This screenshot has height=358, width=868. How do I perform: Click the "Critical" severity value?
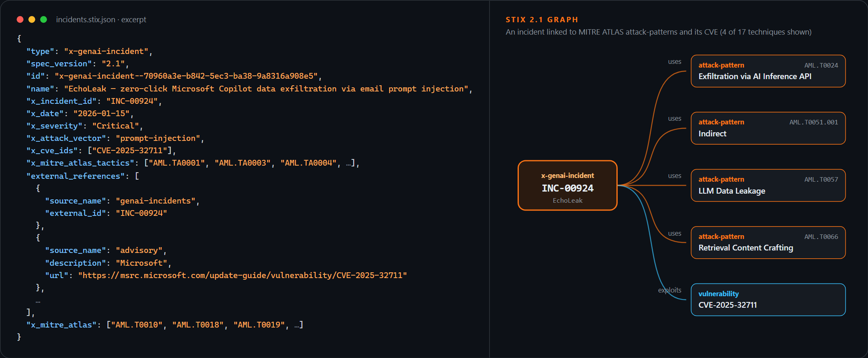[x=115, y=126]
